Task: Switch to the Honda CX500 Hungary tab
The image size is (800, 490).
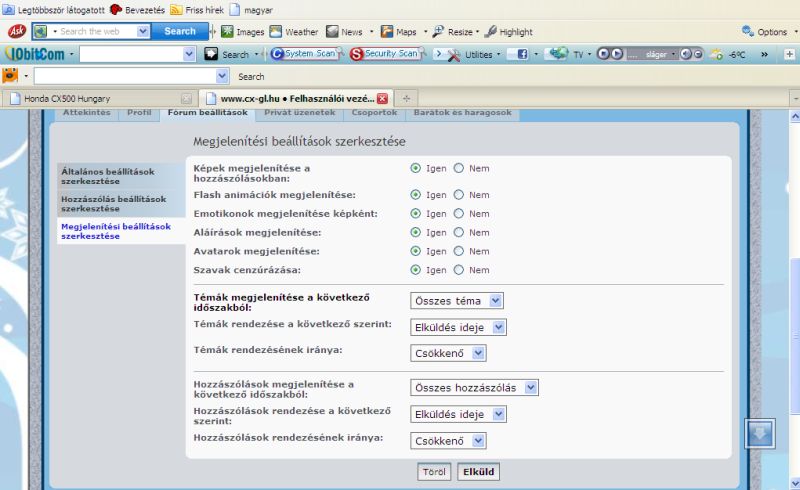Action: point(97,98)
